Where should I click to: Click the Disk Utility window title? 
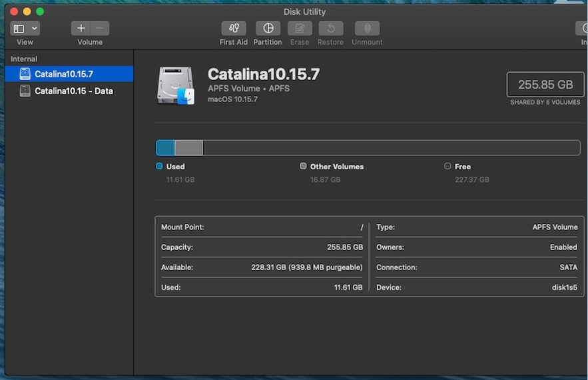tap(304, 11)
